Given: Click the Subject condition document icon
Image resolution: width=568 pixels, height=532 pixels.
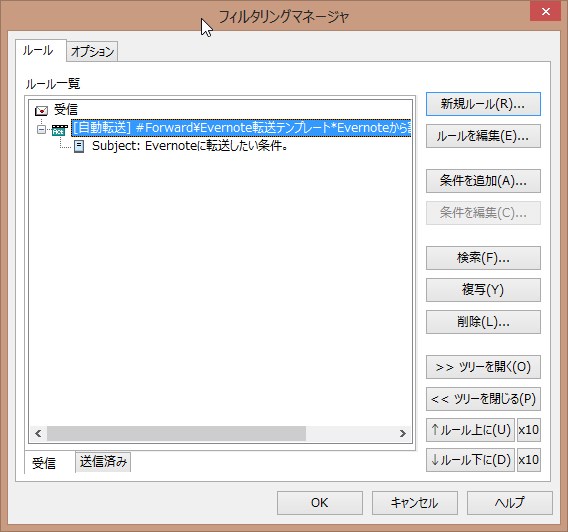Looking at the screenshot, I should pos(79,146).
